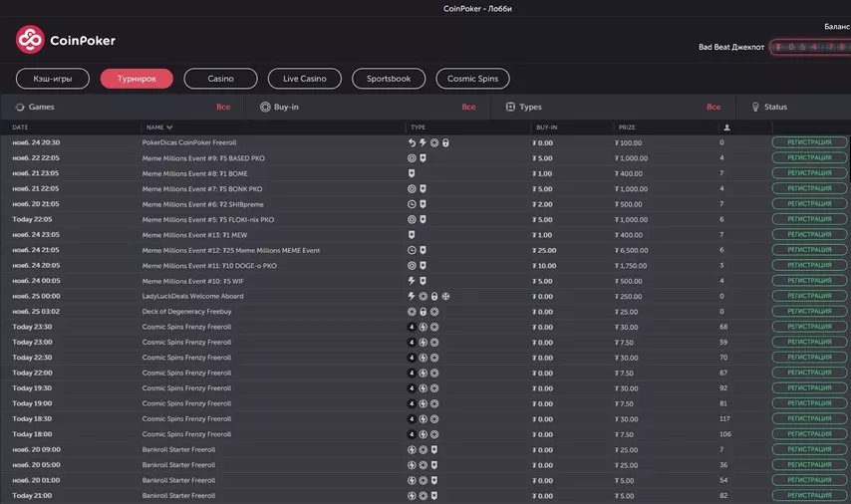Sort by the TYPE column header
Screen dimensions: 851x504
(x=418, y=127)
